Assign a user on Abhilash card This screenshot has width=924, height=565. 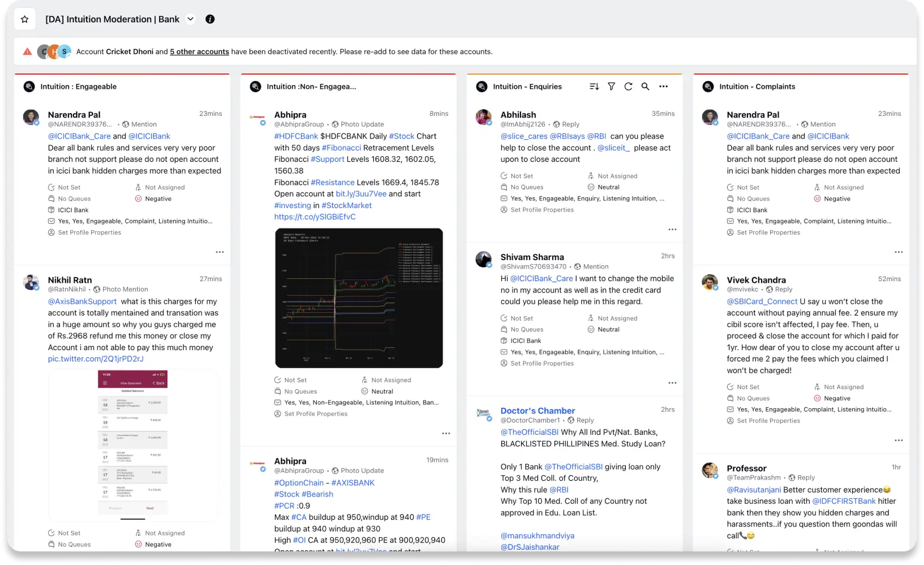point(613,176)
